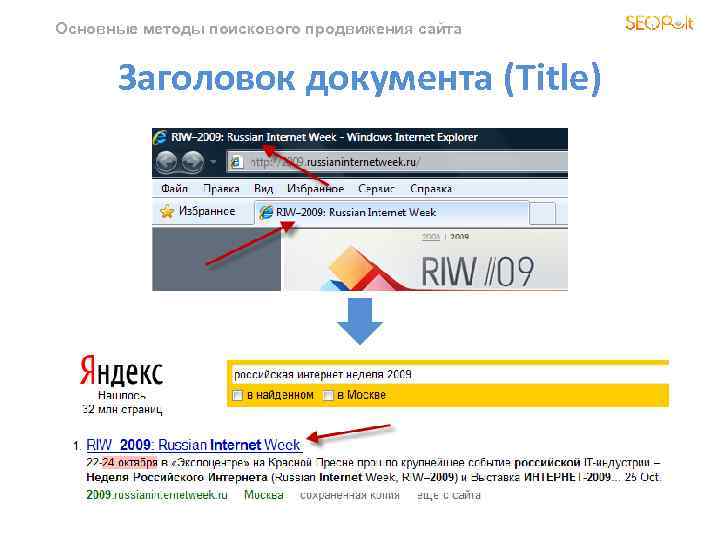Open the recent pages dropdown beside navigation arrows
The width and height of the screenshot is (720, 540).
pyautogui.click(x=214, y=162)
